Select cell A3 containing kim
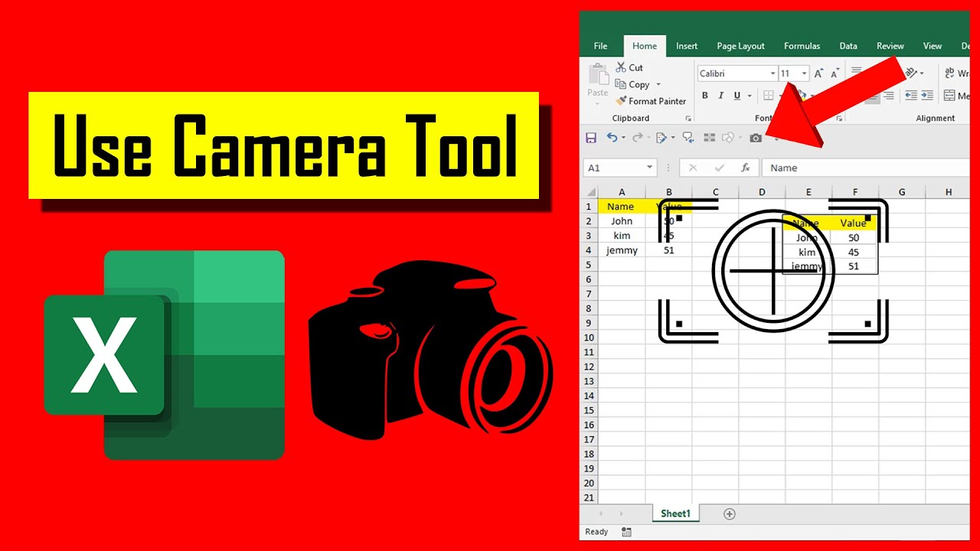This screenshot has width=980, height=551. pos(621,236)
